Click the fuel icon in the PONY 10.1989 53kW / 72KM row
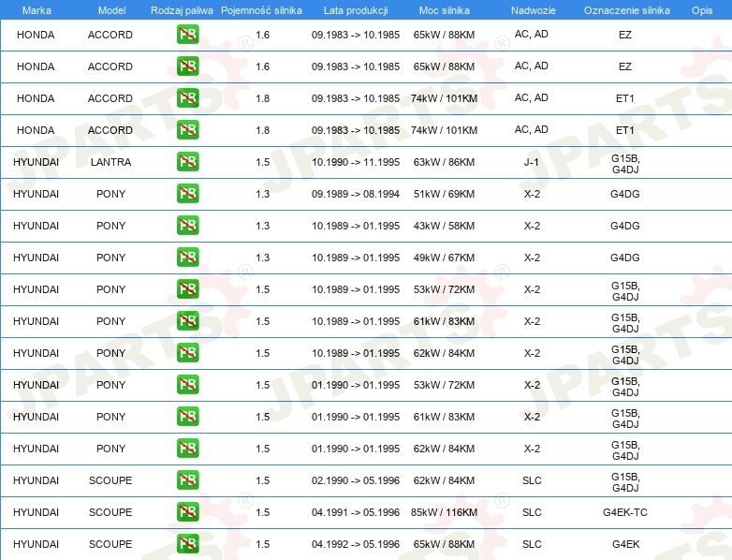 pyautogui.click(x=187, y=288)
